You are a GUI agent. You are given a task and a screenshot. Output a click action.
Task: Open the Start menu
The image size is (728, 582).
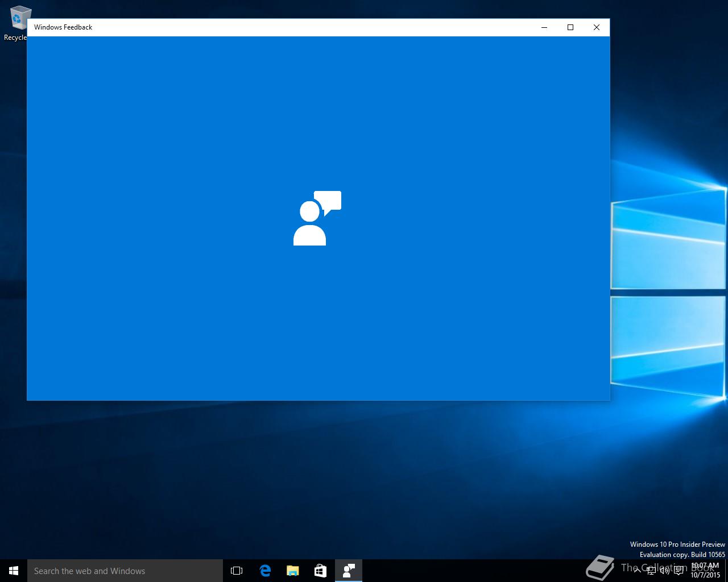[x=14, y=571]
